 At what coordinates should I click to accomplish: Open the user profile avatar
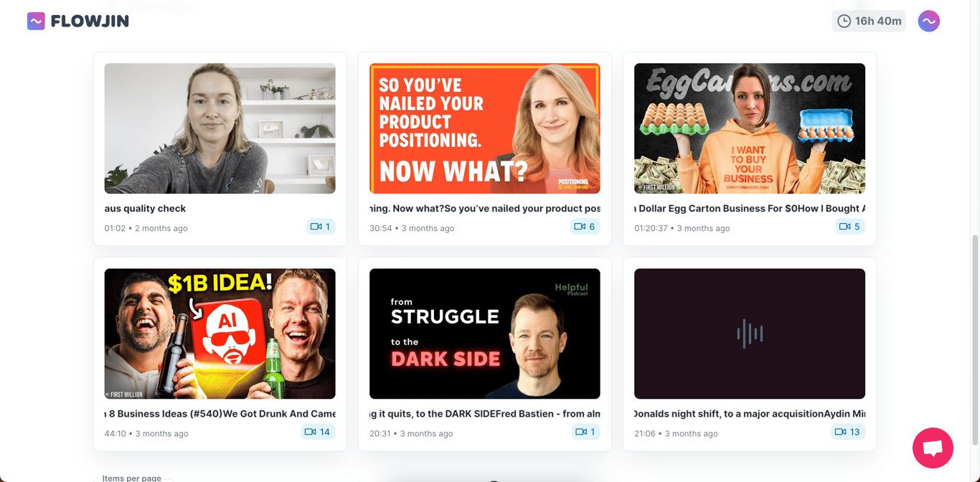[929, 22]
